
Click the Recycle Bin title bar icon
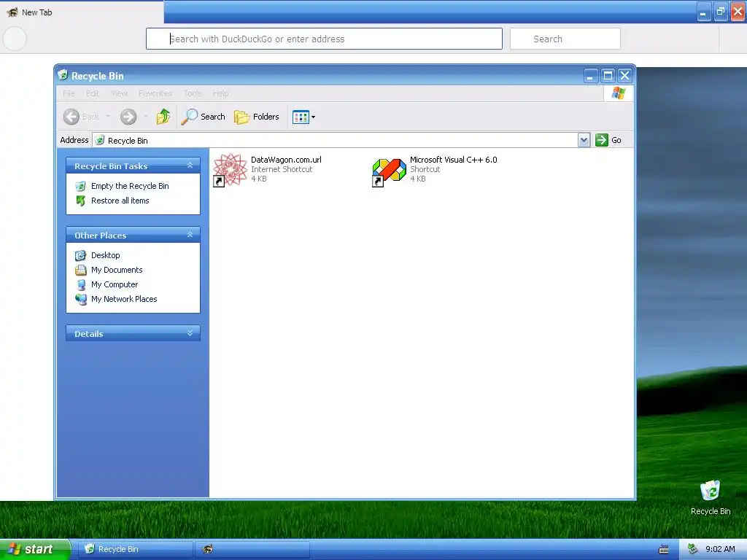click(63, 75)
